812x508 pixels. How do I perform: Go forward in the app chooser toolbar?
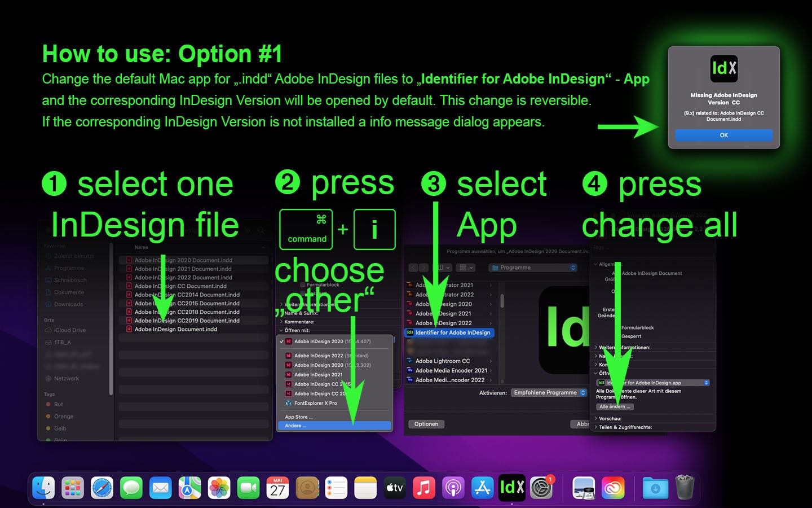424,268
